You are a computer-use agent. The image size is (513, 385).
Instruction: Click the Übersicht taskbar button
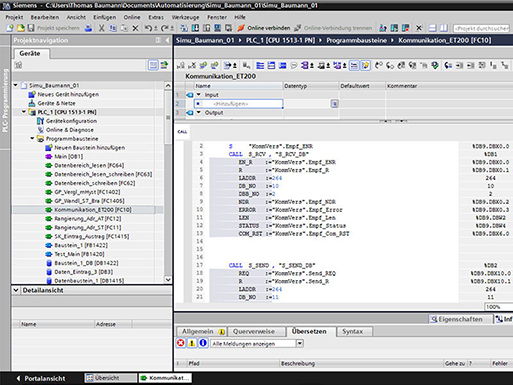point(110,378)
